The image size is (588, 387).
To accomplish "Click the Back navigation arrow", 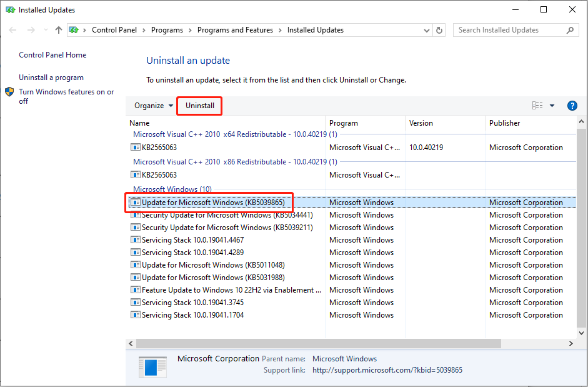I will (x=12, y=30).
